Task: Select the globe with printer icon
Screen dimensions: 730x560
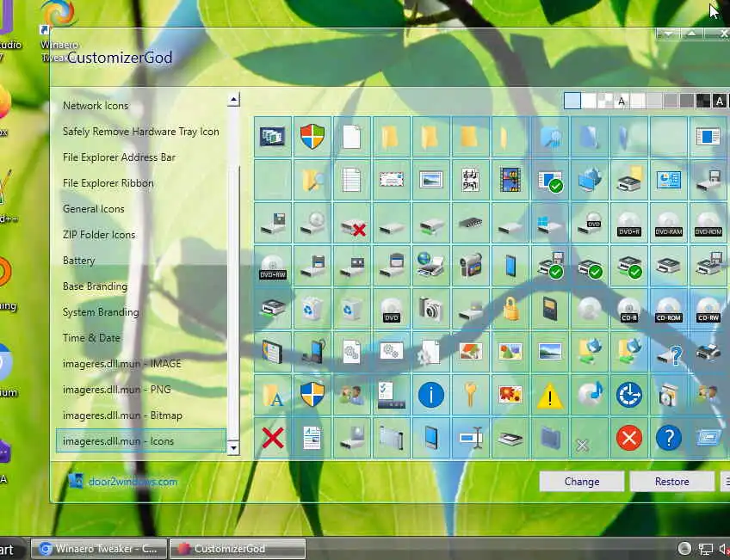Action: [x=431, y=266]
